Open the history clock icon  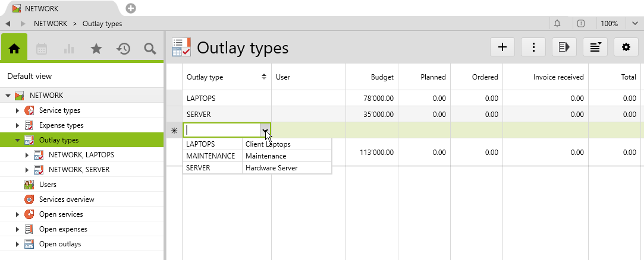point(123,49)
